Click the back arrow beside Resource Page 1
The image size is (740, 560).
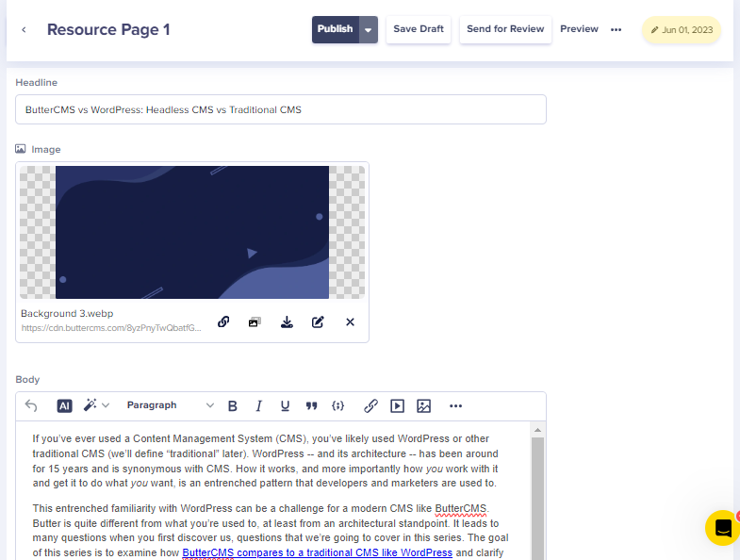[x=24, y=30]
